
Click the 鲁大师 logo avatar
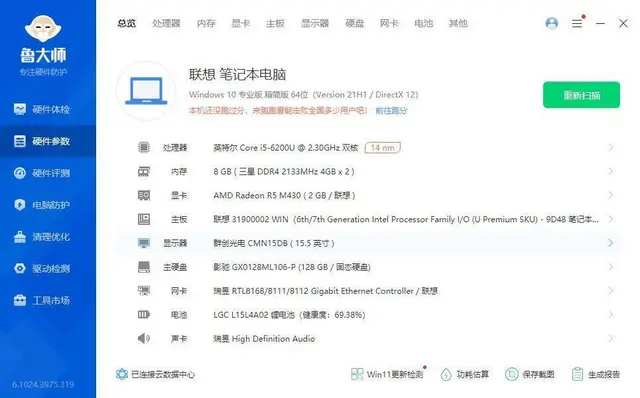tap(43, 29)
